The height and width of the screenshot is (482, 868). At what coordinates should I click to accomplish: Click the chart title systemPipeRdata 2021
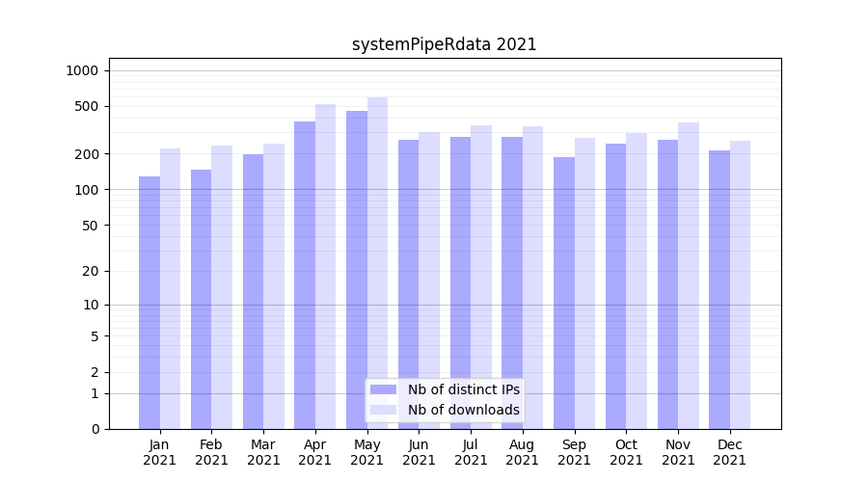[444, 44]
